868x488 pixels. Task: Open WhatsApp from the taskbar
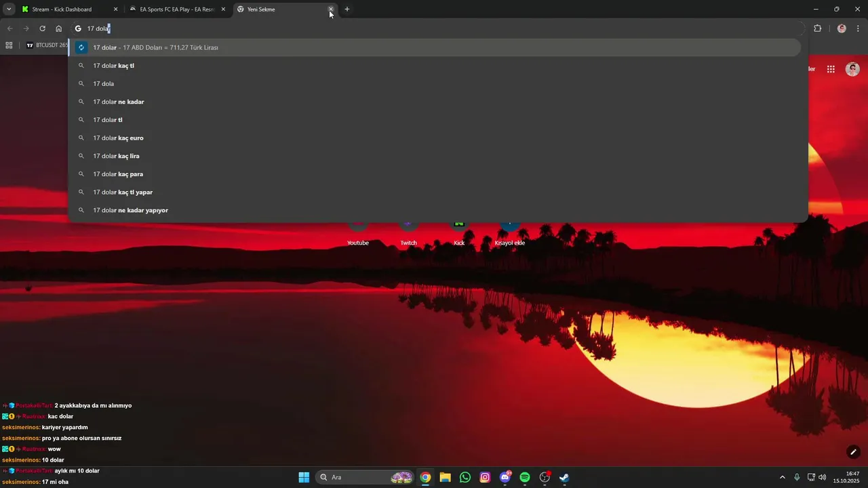pos(465,477)
